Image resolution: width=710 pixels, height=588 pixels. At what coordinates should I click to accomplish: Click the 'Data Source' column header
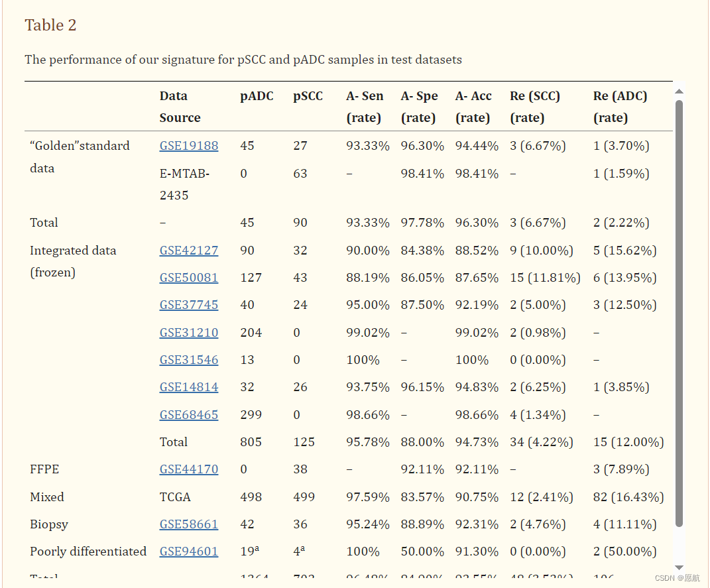180,107
